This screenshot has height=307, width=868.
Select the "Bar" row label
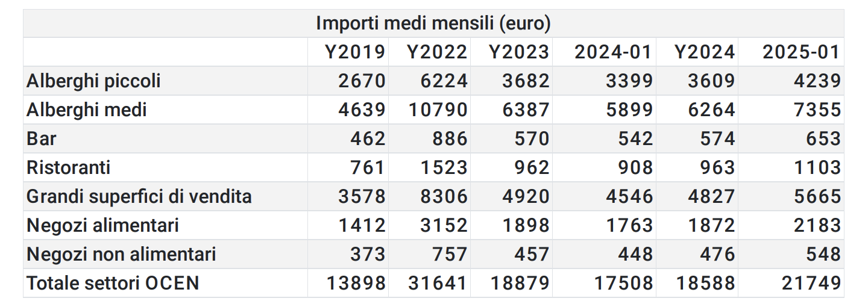pos(42,139)
